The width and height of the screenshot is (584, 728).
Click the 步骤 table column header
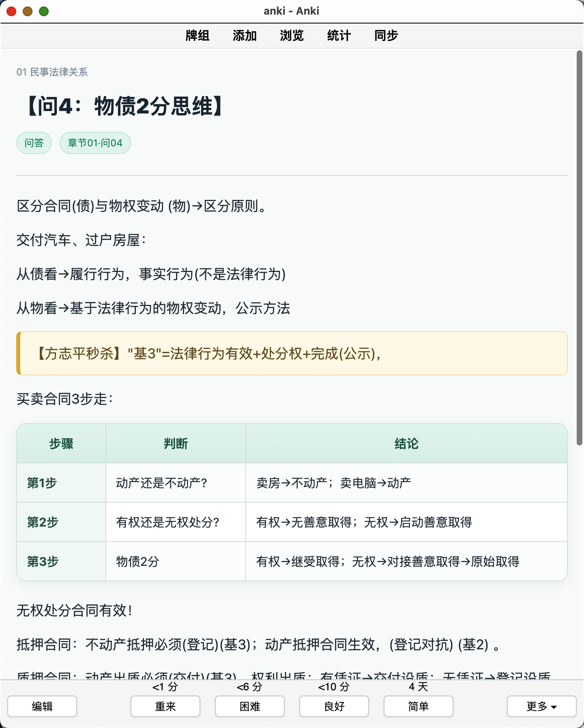pos(61,443)
